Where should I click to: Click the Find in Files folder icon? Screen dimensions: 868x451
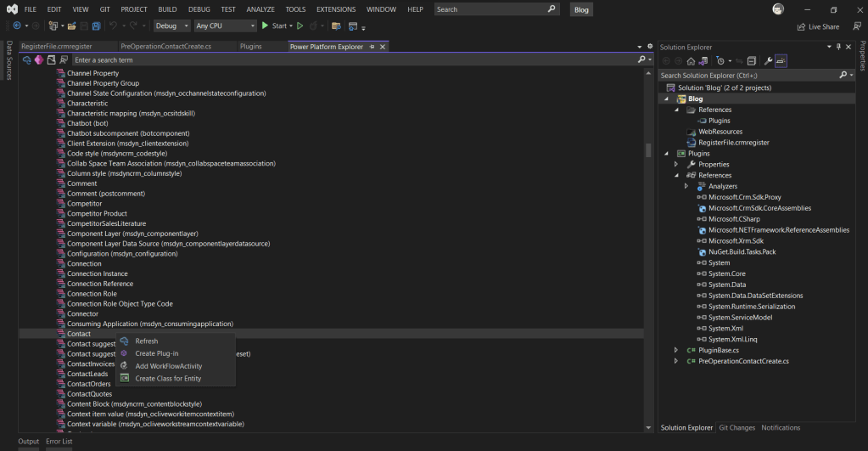coord(336,26)
